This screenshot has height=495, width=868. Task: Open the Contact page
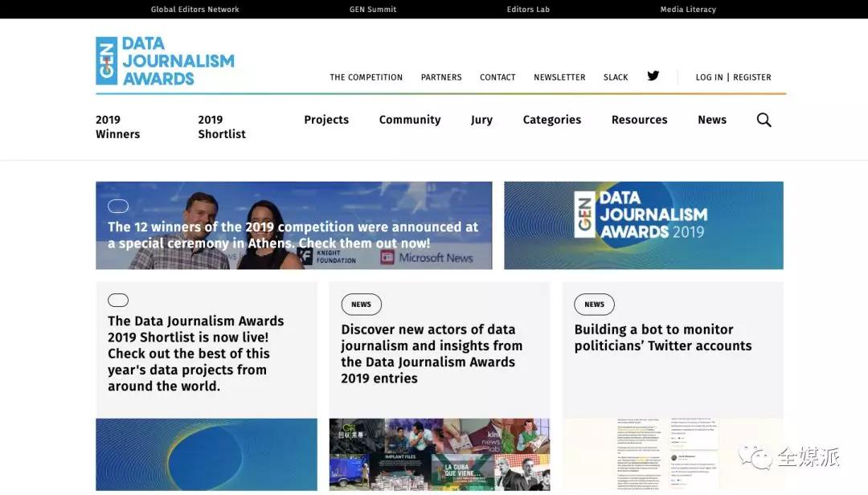[x=497, y=77]
